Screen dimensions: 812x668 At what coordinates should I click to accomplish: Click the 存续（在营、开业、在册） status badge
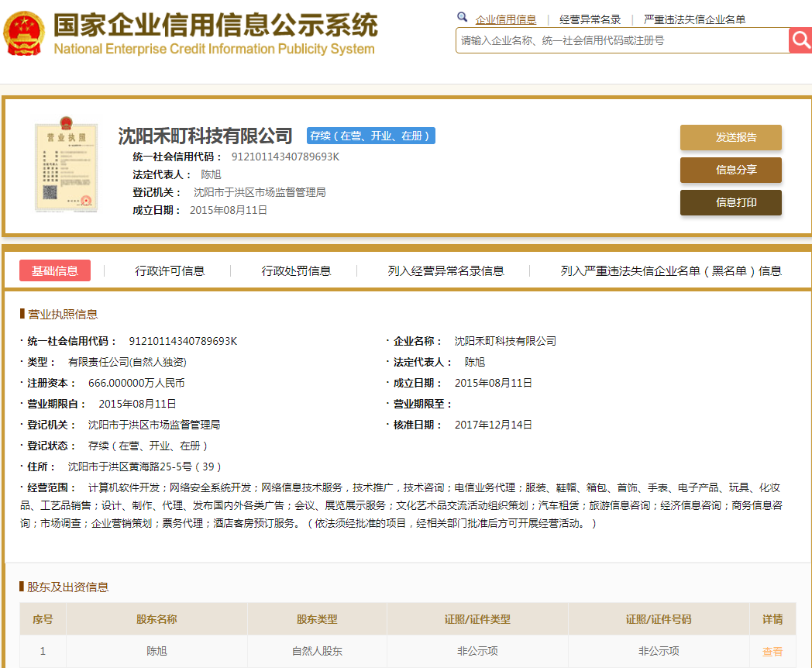tap(371, 136)
